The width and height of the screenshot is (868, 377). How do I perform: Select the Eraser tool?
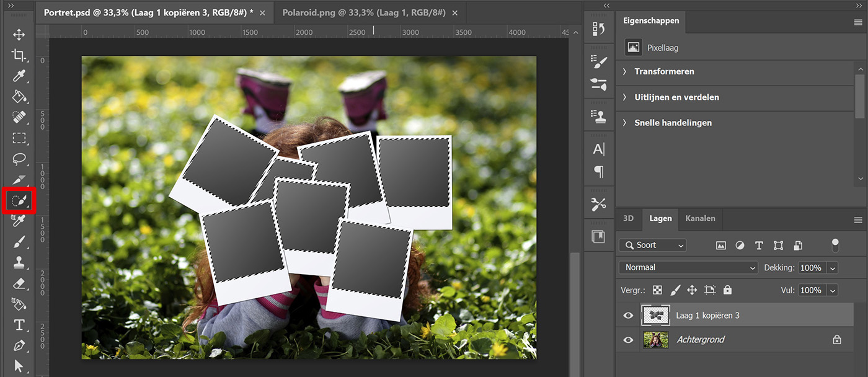click(19, 283)
